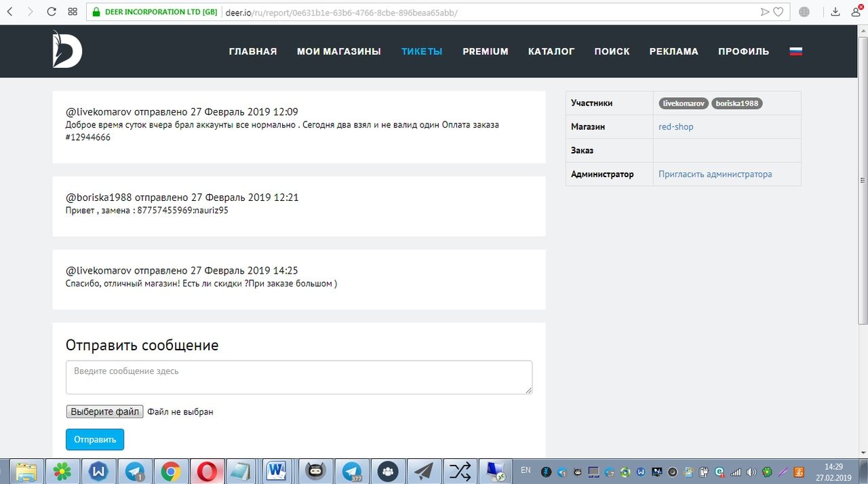Screen dimensions: 868x484
Task: Click the Deer.io logo in the header
Action: [x=67, y=50]
